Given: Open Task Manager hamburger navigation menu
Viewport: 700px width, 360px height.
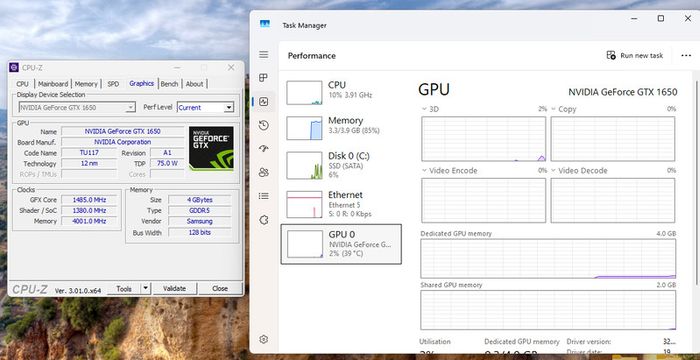Looking at the screenshot, I should point(264,54).
